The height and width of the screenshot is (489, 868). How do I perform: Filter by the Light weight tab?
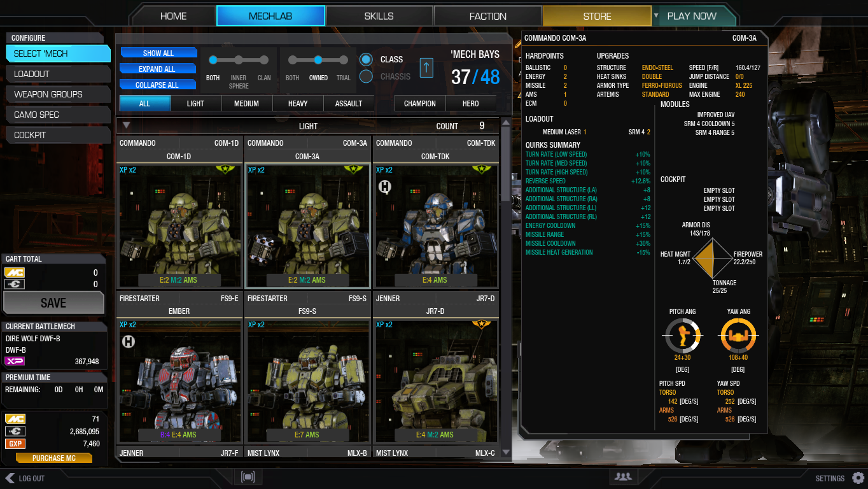195,103
